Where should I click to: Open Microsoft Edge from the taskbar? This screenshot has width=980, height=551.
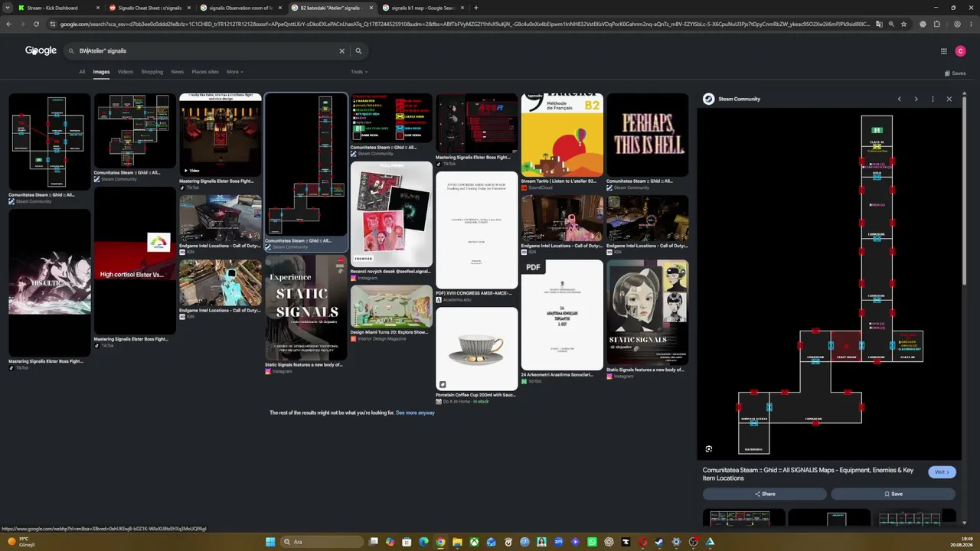click(x=423, y=542)
